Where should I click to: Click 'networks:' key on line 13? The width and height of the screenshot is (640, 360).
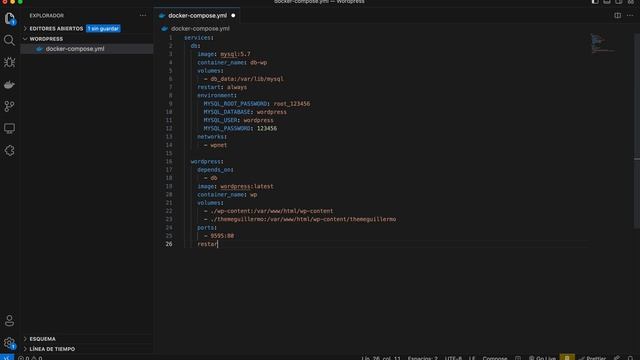pyautogui.click(x=212, y=137)
